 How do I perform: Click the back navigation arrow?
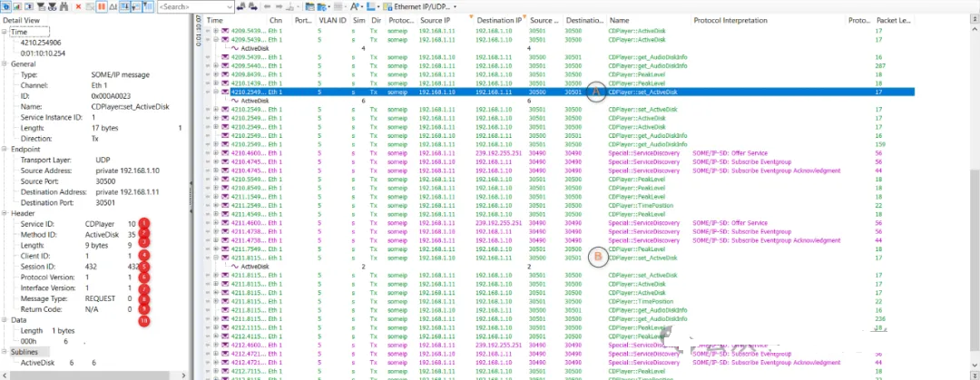click(x=268, y=6)
